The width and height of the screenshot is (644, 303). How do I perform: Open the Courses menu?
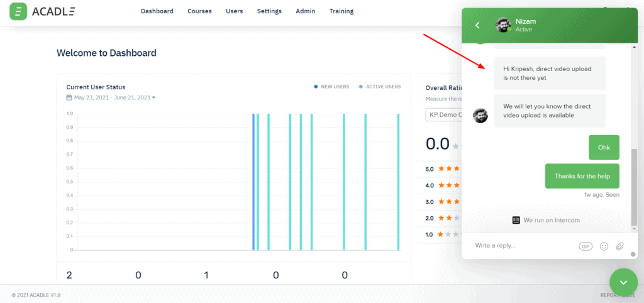[199, 11]
